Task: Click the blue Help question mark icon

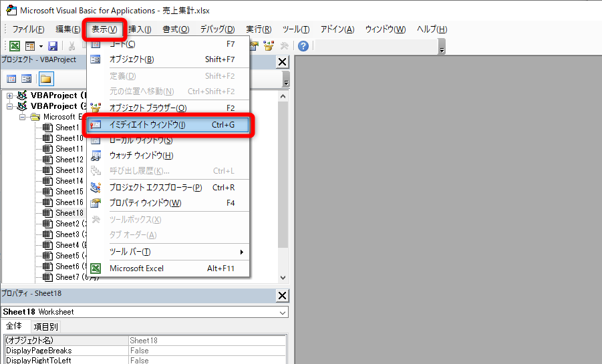Action: [303, 46]
